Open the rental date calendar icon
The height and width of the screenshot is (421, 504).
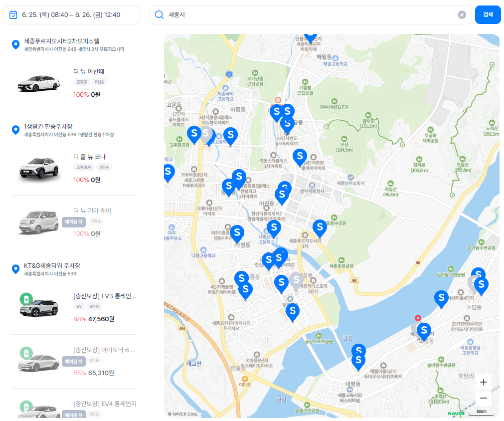tap(13, 15)
